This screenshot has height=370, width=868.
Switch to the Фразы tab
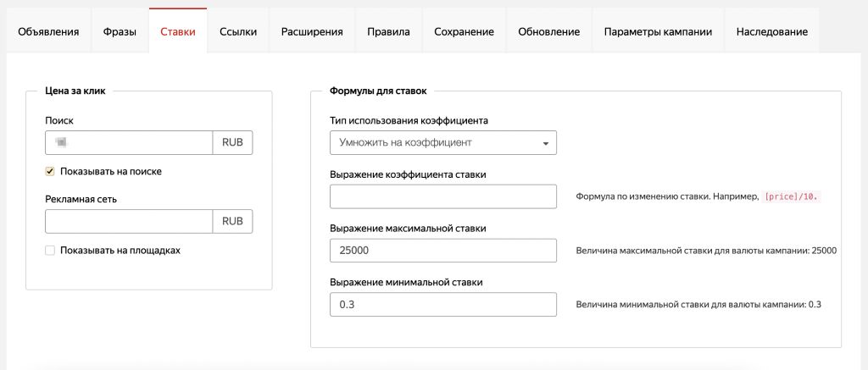119,31
